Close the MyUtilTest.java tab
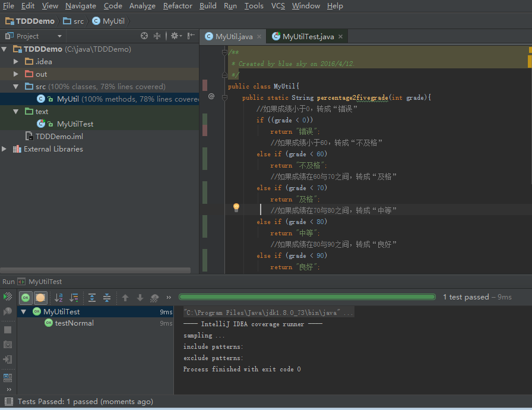The height and width of the screenshot is (410, 532). pos(340,37)
